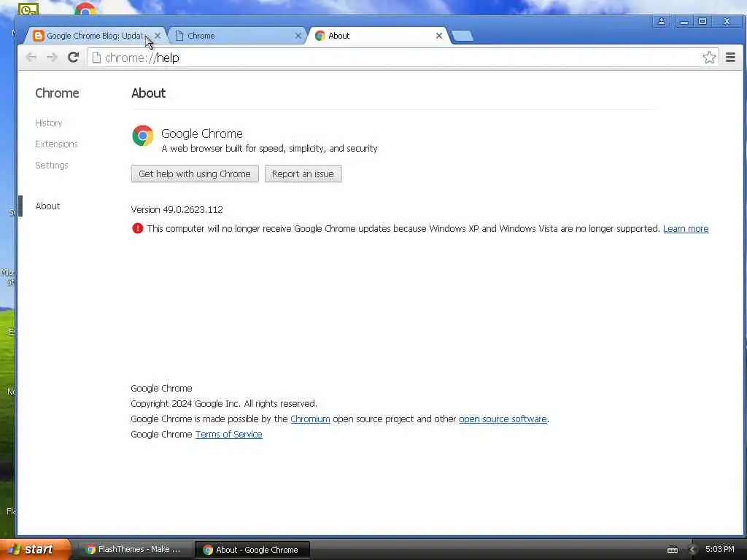
Task: Open the Learn more link
Action: pyautogui.click(x=686, y=228)
